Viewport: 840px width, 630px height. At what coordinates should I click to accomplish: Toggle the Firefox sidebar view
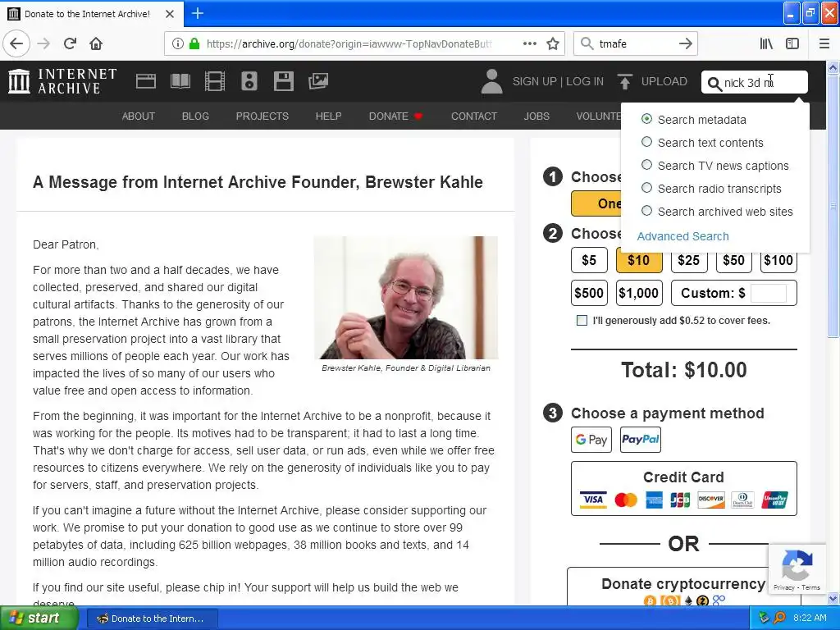[792, 43]
